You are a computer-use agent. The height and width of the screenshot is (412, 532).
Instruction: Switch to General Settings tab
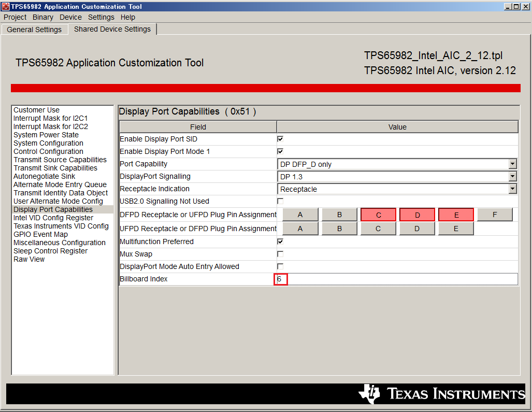click(x=34, y=30)
